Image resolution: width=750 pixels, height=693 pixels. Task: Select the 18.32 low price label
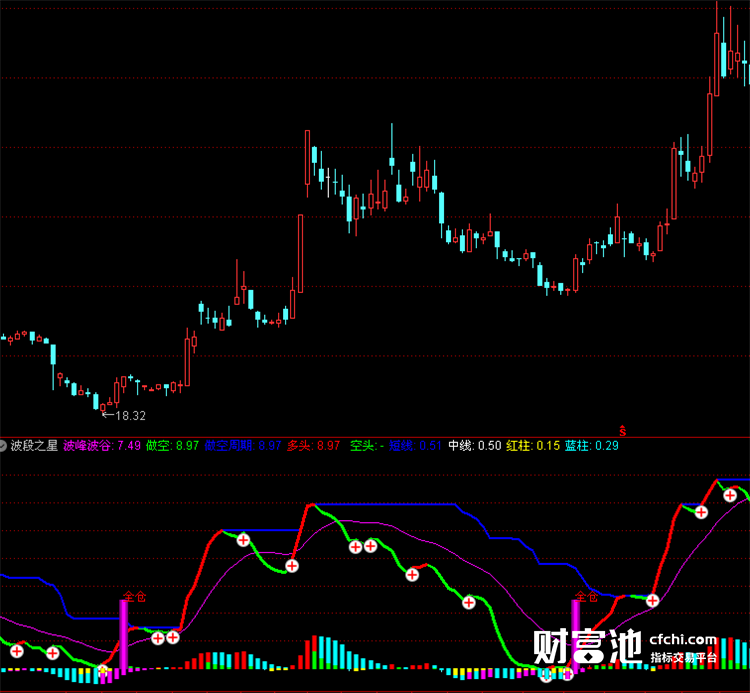(x=130, y=416)
